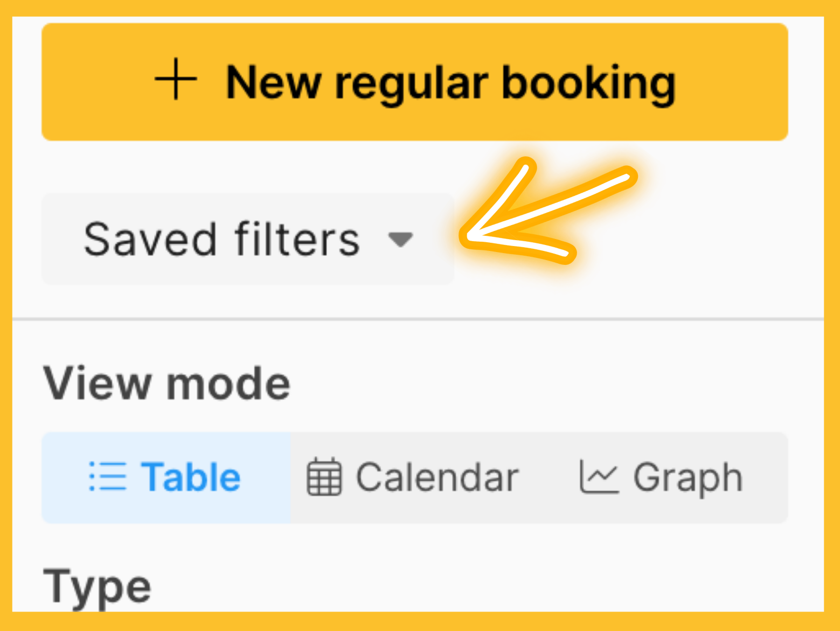
Task: Click the calendar grid icon
Action: click(x=324, y=476)
